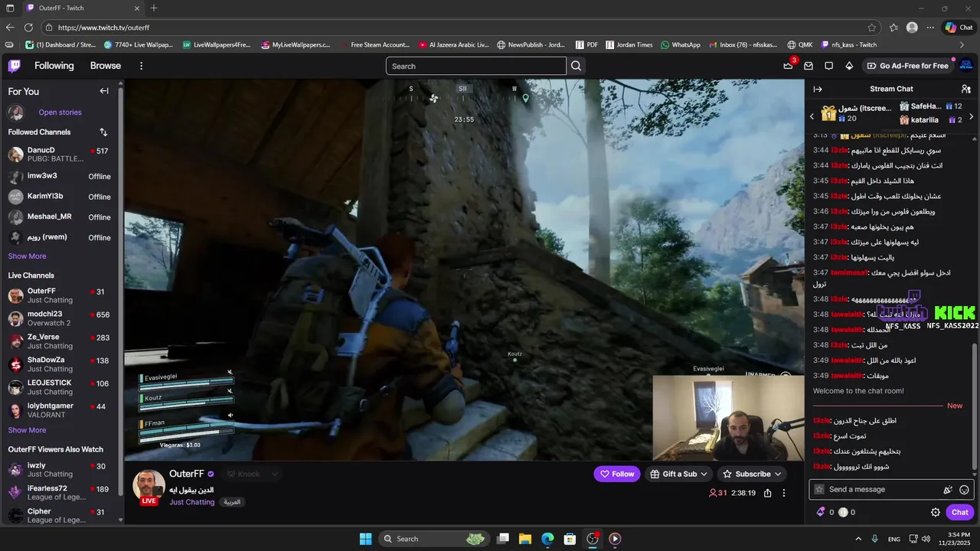Focus the Send a message box
Image resolution: width=980 pixels, height=551 pixels.
pyautogui.click(x=890, y=490)
